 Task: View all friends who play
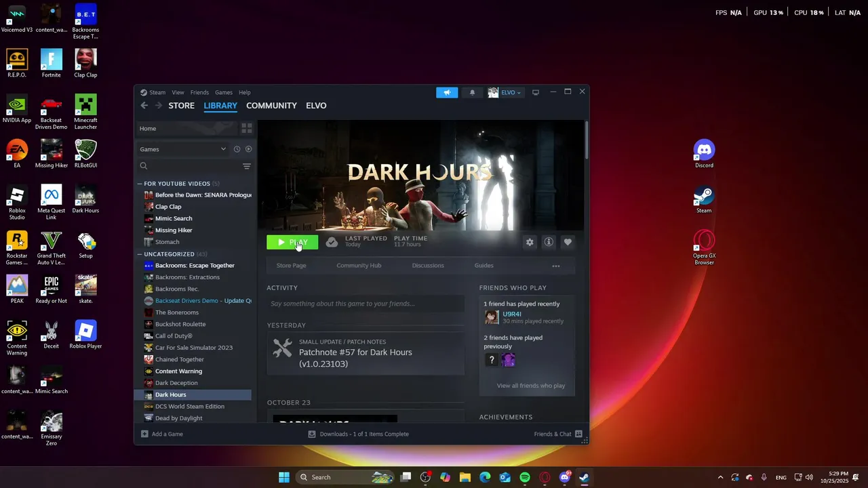click(x=531, y=386)
